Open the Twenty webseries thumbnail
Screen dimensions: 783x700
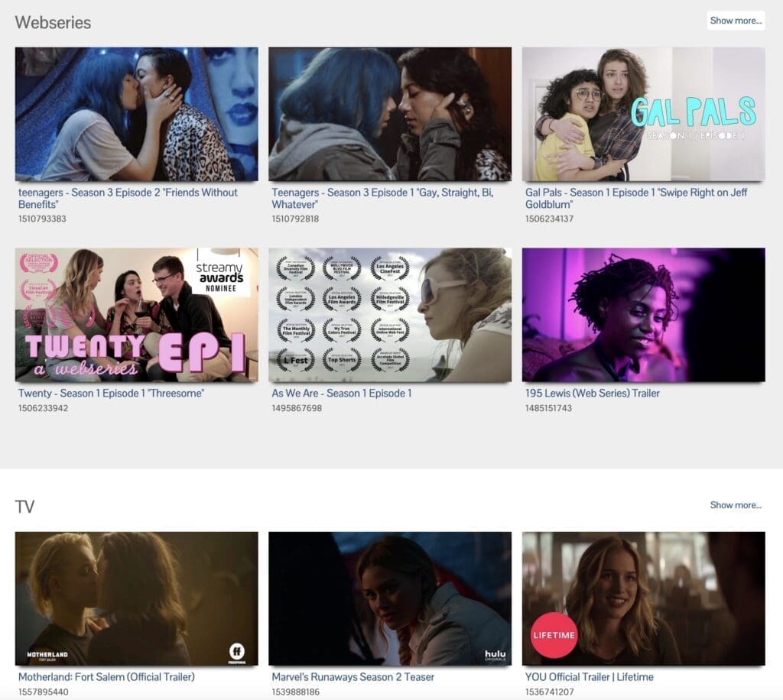tap(137, 315)
